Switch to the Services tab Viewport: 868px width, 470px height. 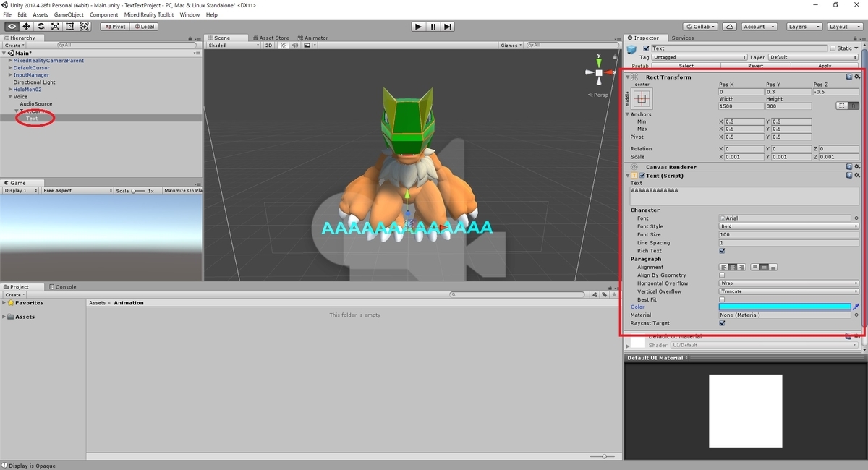pyautogui.click(x=682, y=38)
